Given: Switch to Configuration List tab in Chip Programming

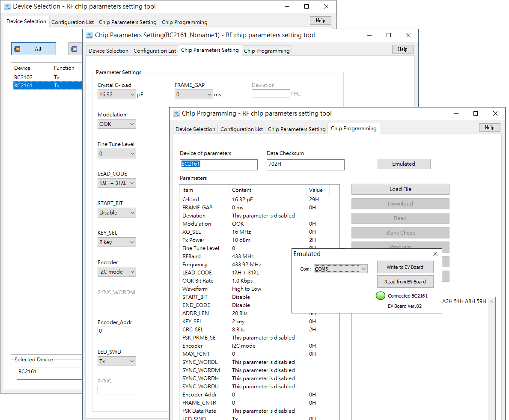Looking at the screenshot, I should click(241, 129).
